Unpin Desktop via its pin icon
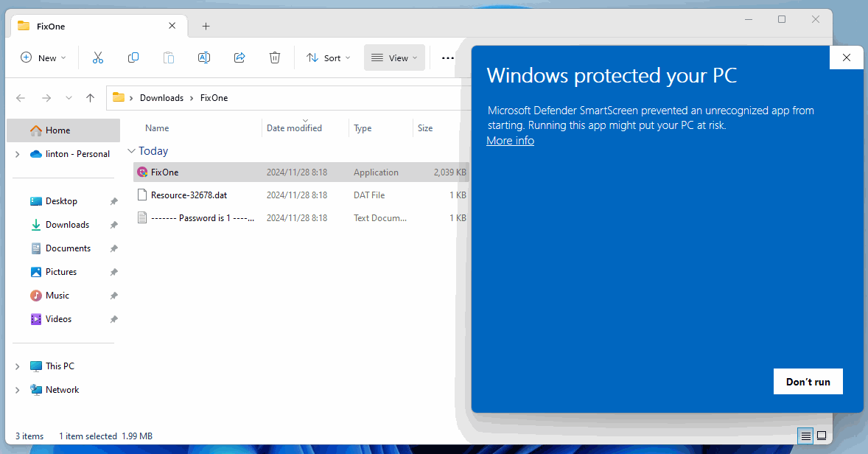The width and height of the screenshot is (868, 454). [114, 201]
